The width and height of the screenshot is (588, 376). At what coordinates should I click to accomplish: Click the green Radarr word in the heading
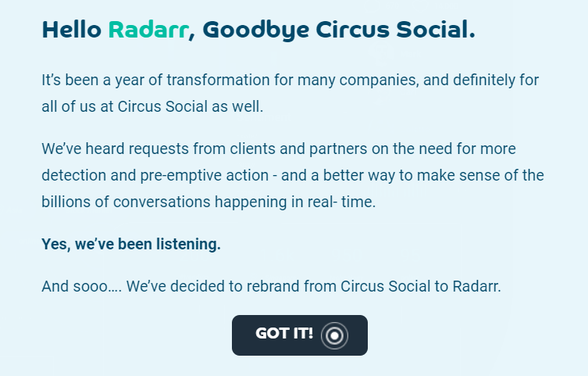click(148, 30)
